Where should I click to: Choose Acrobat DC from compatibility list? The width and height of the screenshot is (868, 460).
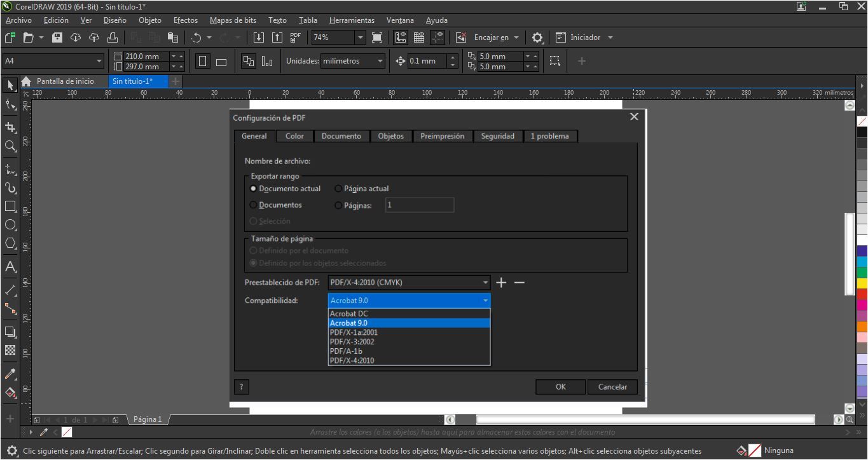(409, 314)
